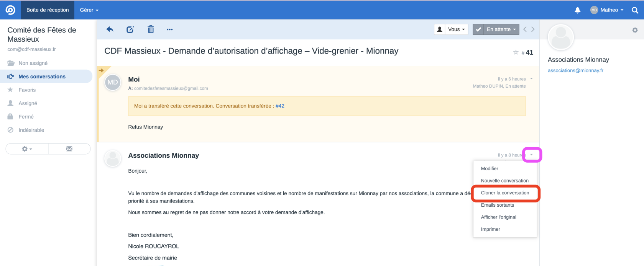Screen dimensions: 644x266
Task: Open the notifications bell
Action: coord(578,10)
